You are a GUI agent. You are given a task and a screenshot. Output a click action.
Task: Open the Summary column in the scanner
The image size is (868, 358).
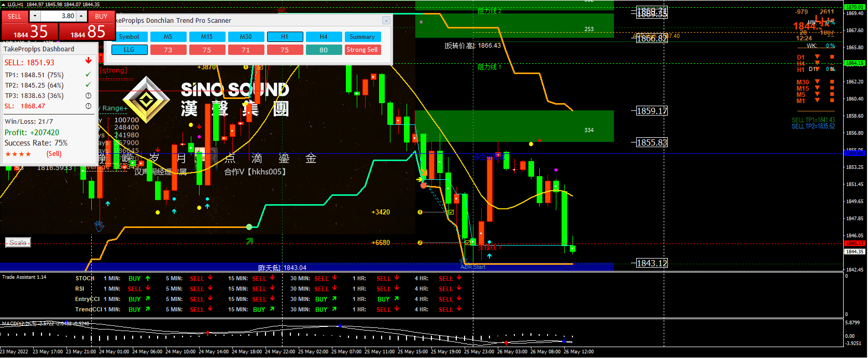click(362, 37)
